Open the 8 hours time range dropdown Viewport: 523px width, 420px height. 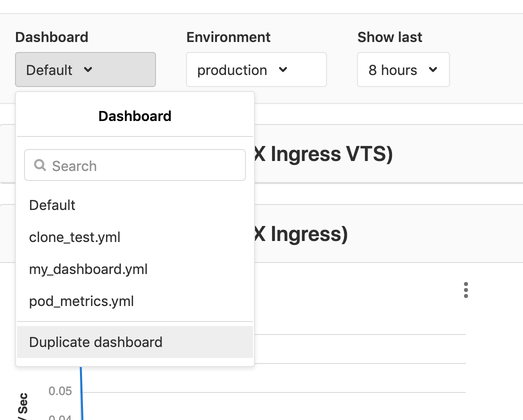point(403,70)
